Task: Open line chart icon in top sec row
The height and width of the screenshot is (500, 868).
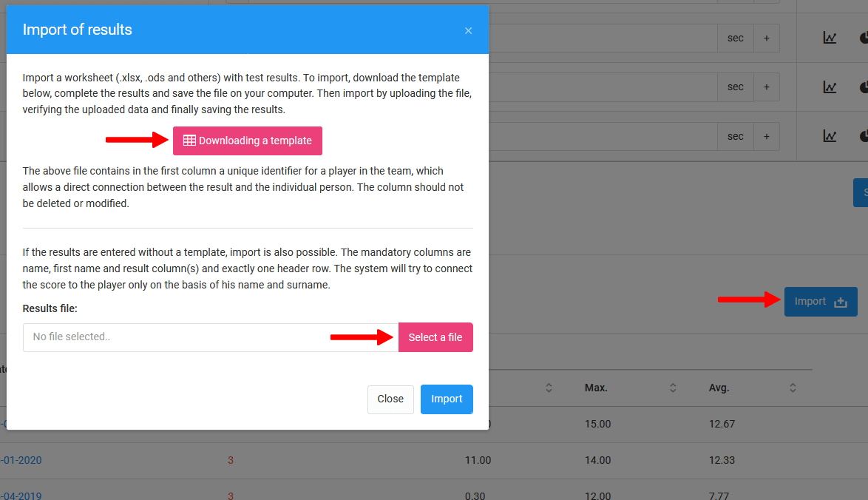Action: click(x=830, y=38)
